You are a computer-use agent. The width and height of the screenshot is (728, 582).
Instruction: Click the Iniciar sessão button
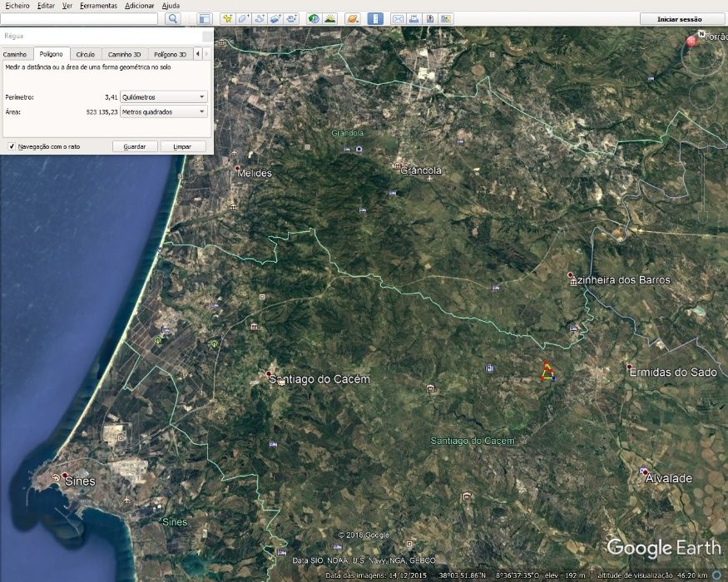tap(679, 19)
